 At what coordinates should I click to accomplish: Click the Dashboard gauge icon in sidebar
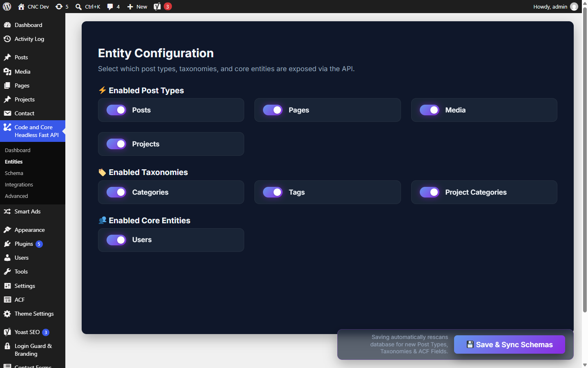tap(7, 25)
